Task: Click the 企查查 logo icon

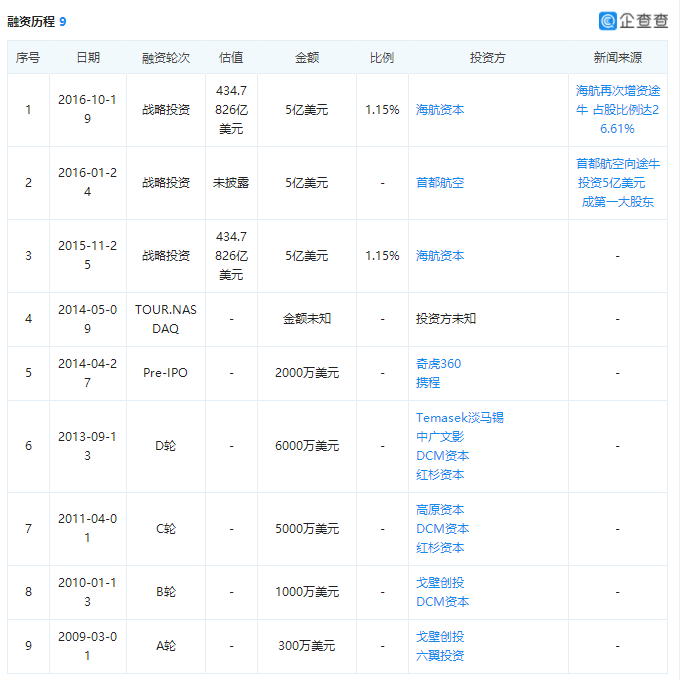Action: coord(608,21)
